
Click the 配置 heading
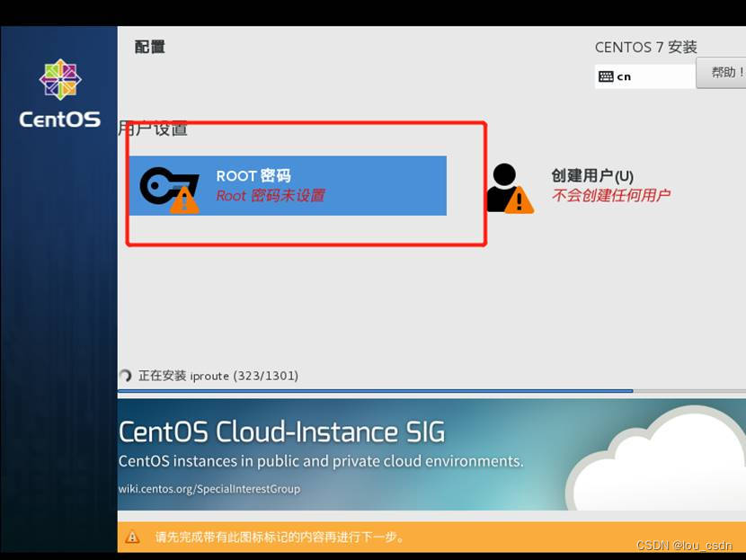[150, 47]
